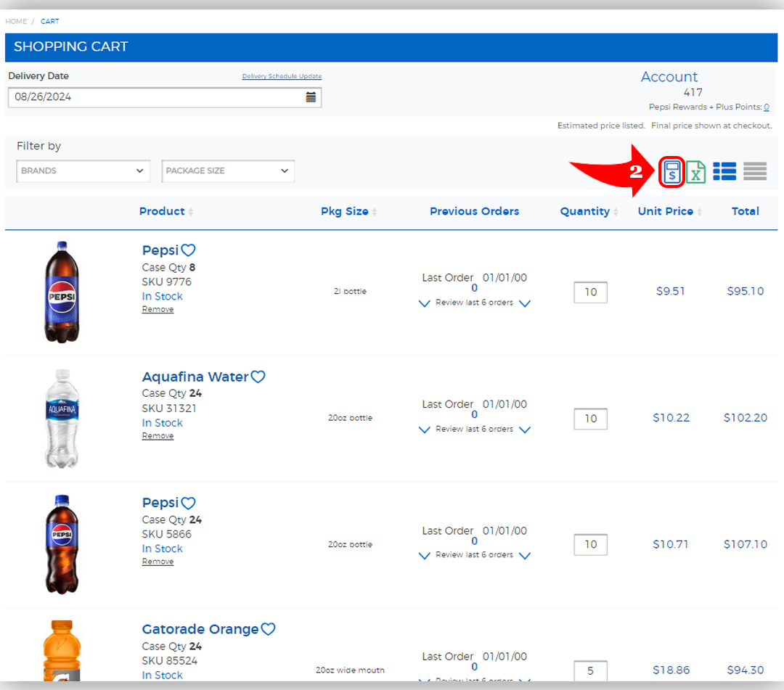Export the cart to Excel
Image resolution: width=784 pixels, height=690 pixels.
pos(696,172)
